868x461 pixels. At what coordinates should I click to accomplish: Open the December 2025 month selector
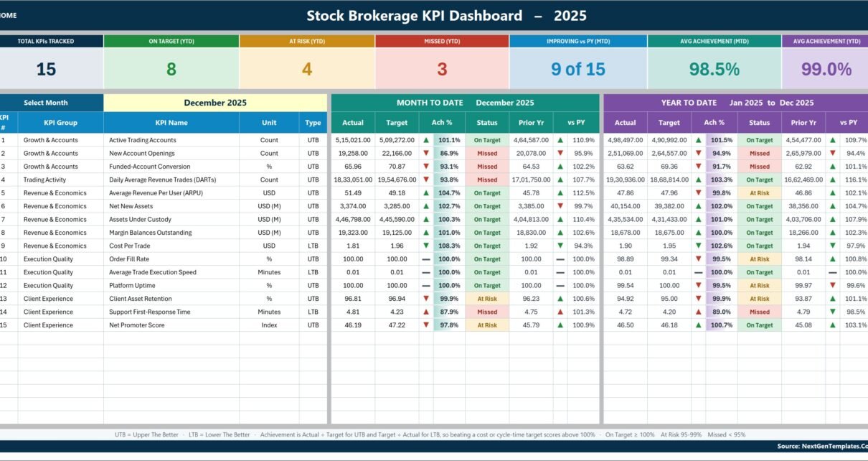(215, 103)
